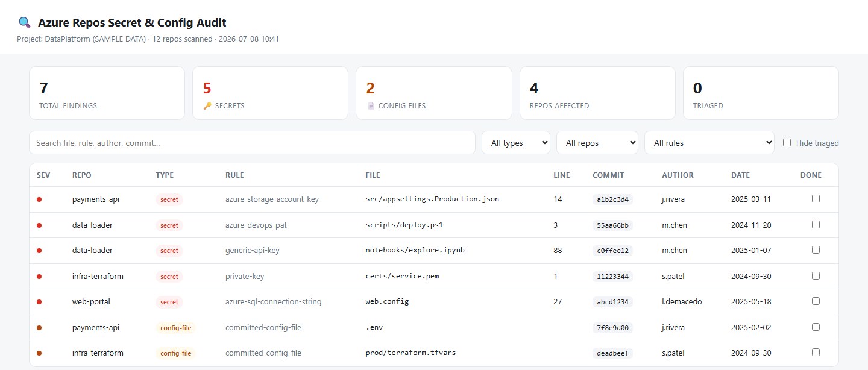This screenshot has height=370, width=868.
Task: Click line number 88
Action: 558,250
